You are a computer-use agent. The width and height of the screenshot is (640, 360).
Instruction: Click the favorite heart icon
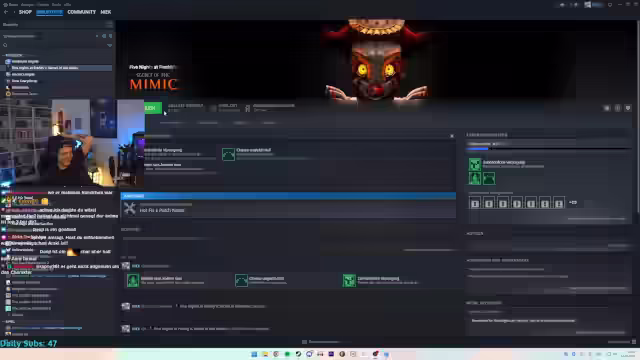[x=628, y=108]
